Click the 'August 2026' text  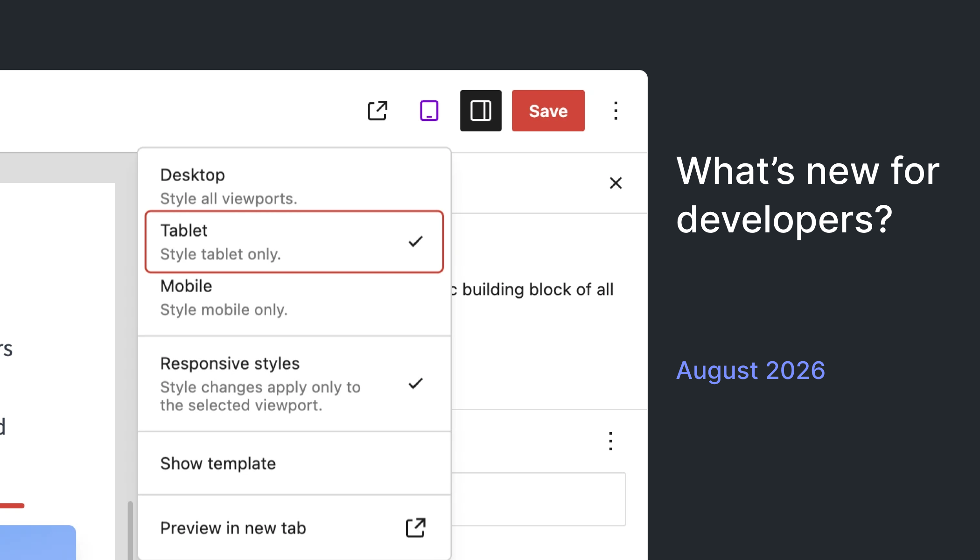point(750,371)
